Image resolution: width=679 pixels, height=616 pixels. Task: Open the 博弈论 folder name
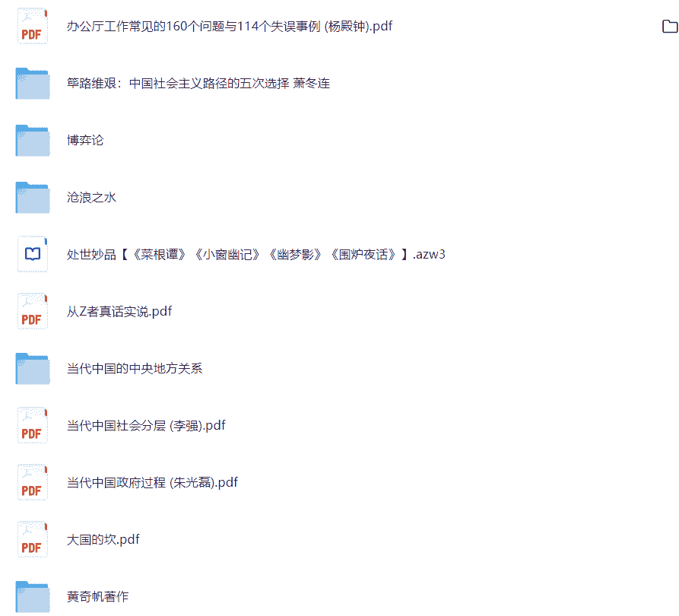(85, 141)
